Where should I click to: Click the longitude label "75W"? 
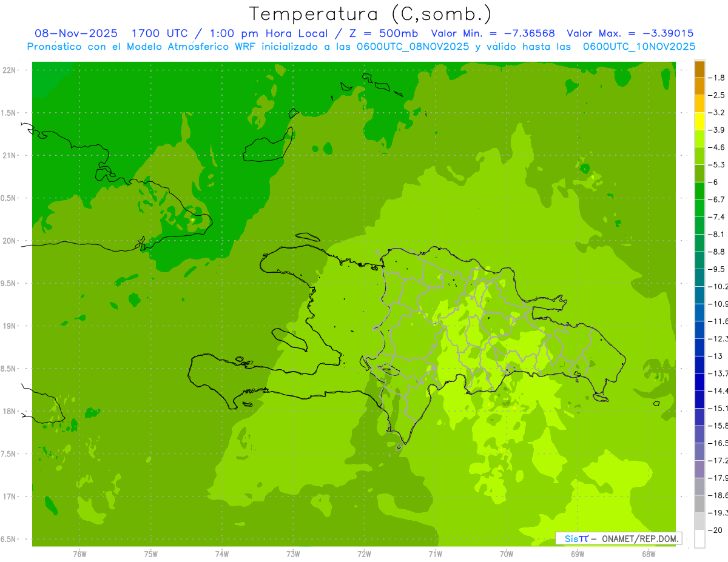point(151,554)
